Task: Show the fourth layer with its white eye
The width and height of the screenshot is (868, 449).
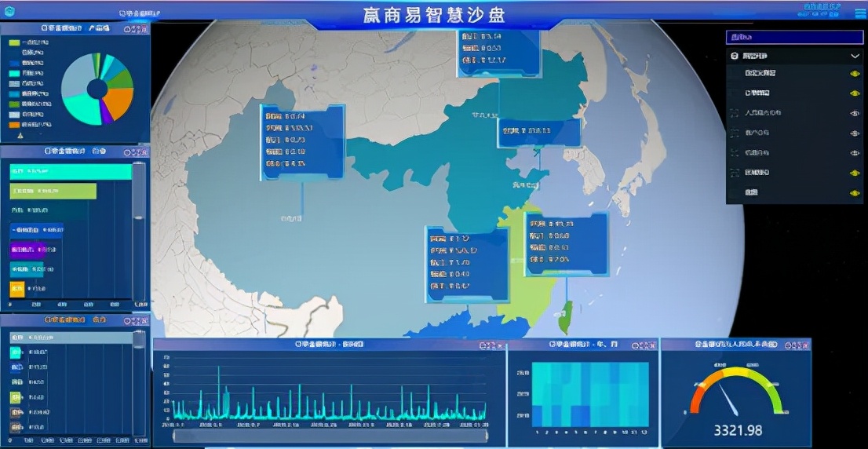Action: click(855, 133)
